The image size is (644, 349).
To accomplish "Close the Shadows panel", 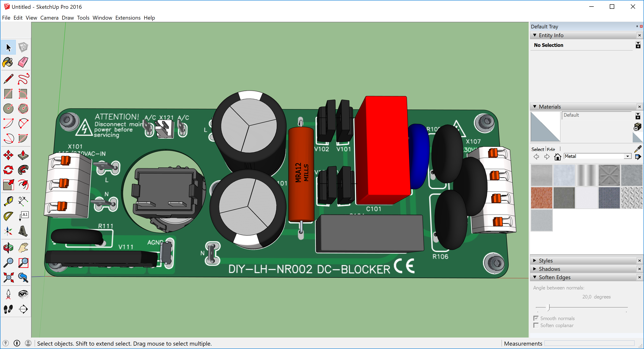I will pyautogui.click(x=639, y=269).
